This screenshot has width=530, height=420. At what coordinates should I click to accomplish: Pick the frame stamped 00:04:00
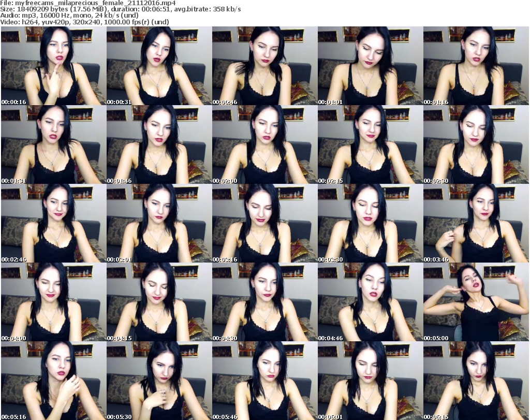[x=53, y=302]
